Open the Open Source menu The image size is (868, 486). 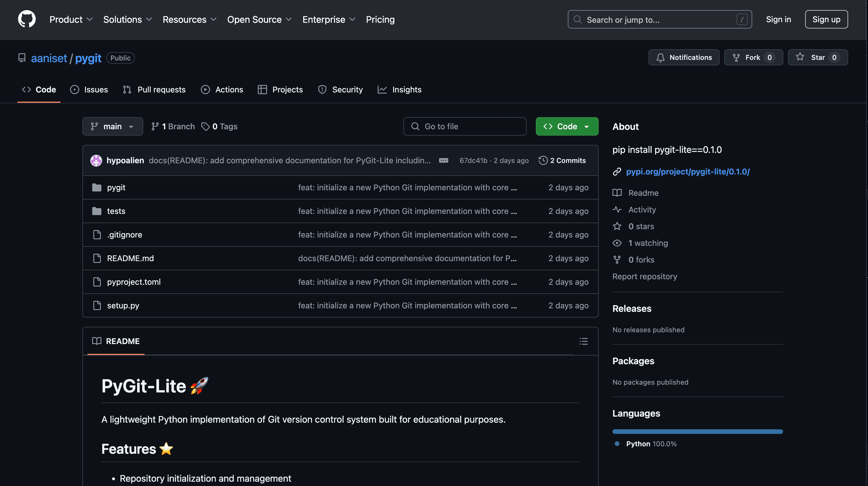pos(259,20)
